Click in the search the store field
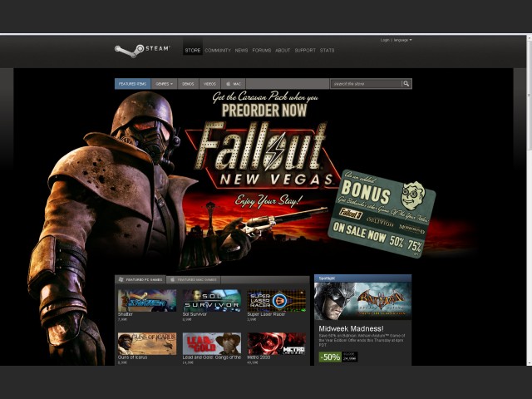The image size is (532, 399). [x=366, y=84]
